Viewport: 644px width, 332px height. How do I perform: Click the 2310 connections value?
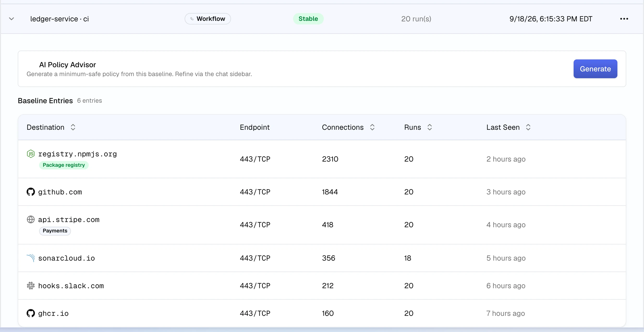point(330,159)
